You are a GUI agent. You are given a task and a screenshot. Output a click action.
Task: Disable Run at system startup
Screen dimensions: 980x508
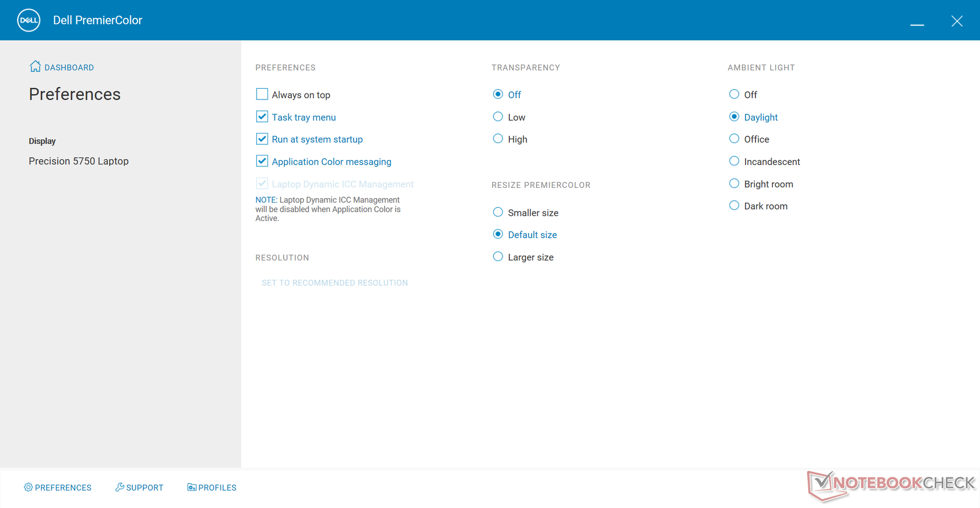tap(262, 139)
